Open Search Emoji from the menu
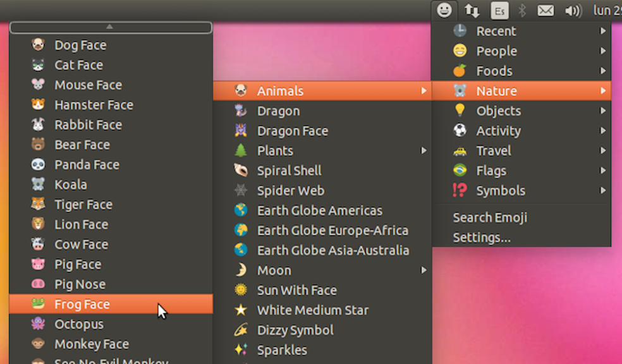 (490, 217)
